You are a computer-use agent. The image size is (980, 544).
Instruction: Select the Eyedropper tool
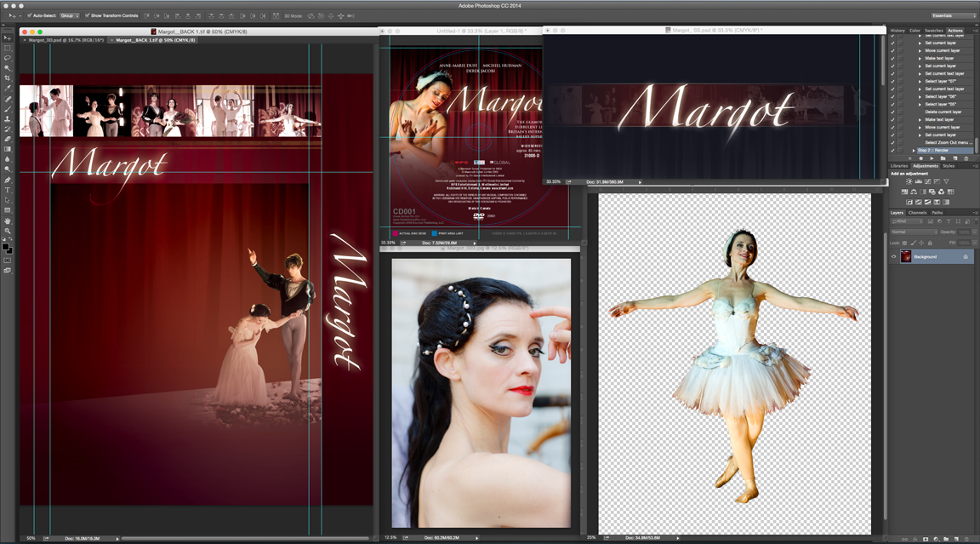tap(8, 89)
